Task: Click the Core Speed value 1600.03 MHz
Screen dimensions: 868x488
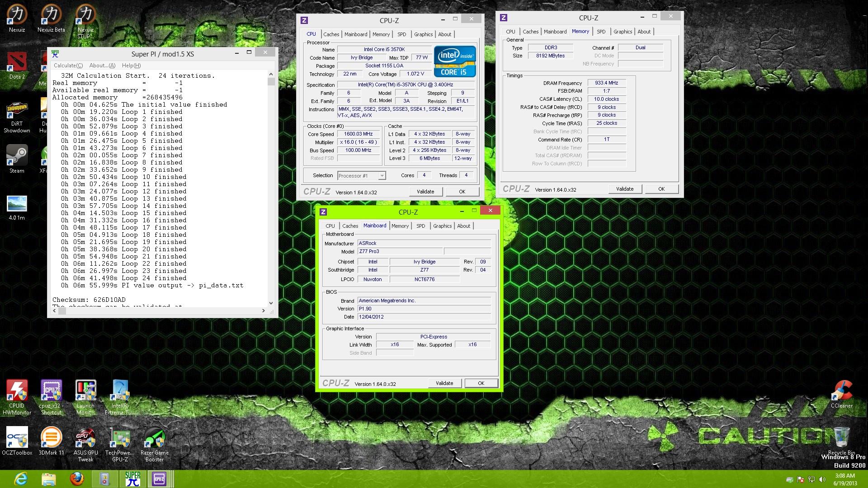Action: point(359,134)
